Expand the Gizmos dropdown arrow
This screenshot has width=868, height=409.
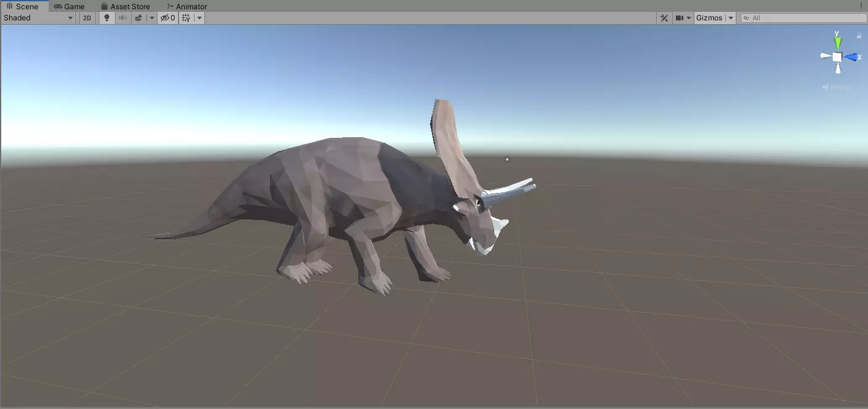pyautogui.click(x=731, y=18)
